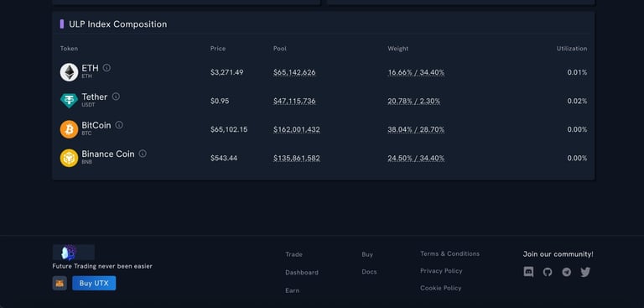Click the footer brand logo
This screenshot has height=308, width=644.
tap(74, 252)
